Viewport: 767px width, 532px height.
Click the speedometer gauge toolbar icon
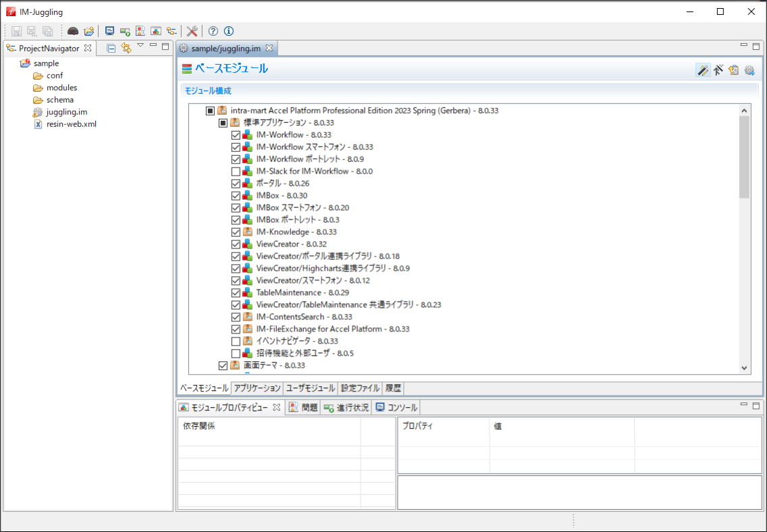click(73, 31)
